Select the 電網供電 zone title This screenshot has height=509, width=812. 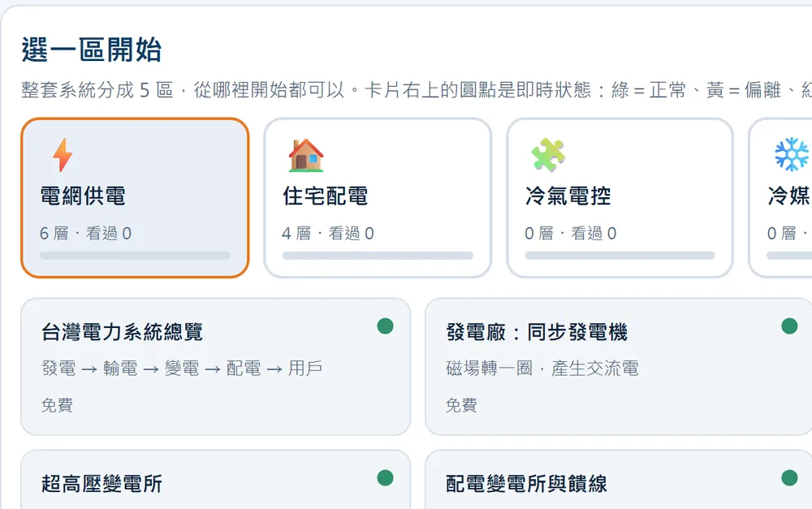point(83,196)
